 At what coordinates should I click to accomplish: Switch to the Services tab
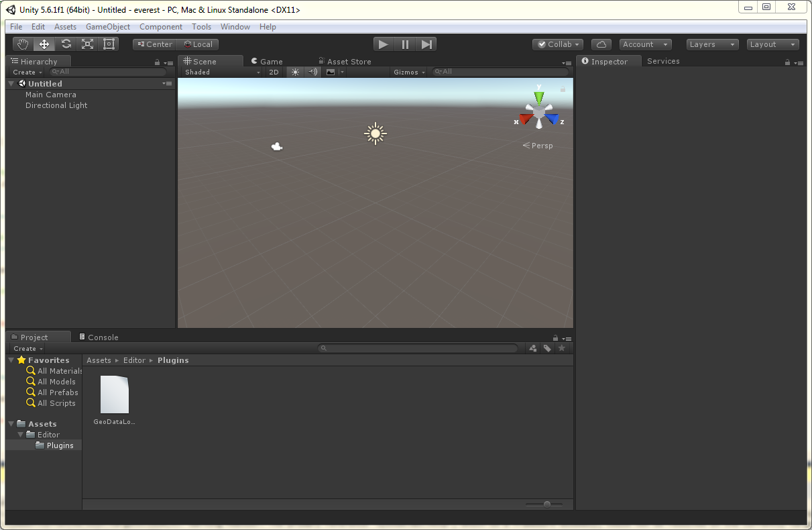(663, 61)
